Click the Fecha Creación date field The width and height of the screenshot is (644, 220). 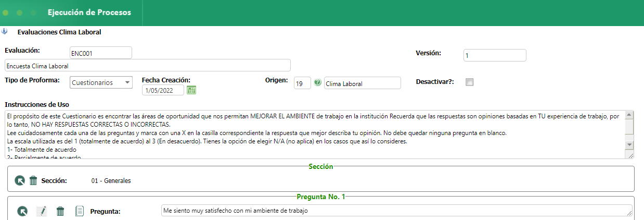click(x=163, y=90)
